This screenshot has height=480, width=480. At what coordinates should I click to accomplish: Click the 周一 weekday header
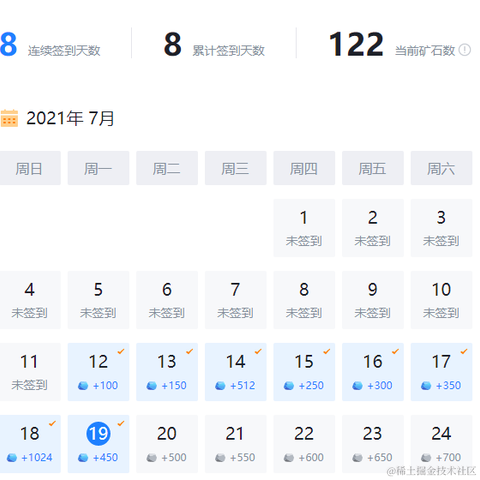point(98,168)
